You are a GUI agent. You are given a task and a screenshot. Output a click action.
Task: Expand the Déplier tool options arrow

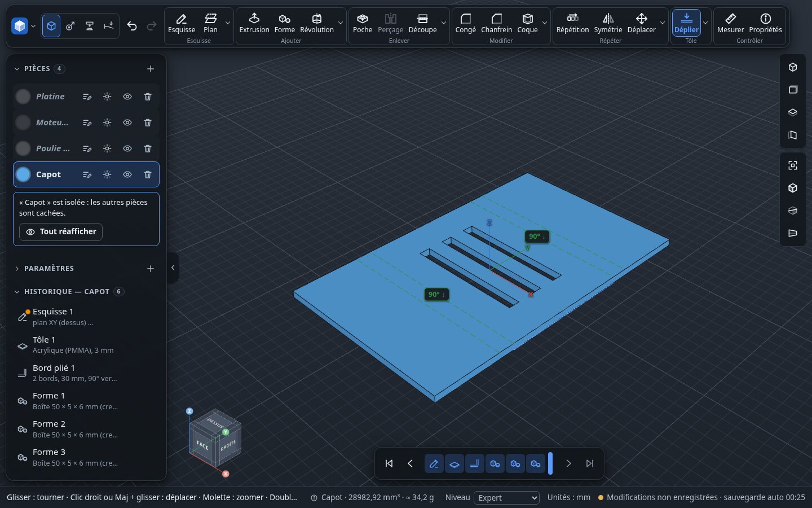[x=705, y=23]
